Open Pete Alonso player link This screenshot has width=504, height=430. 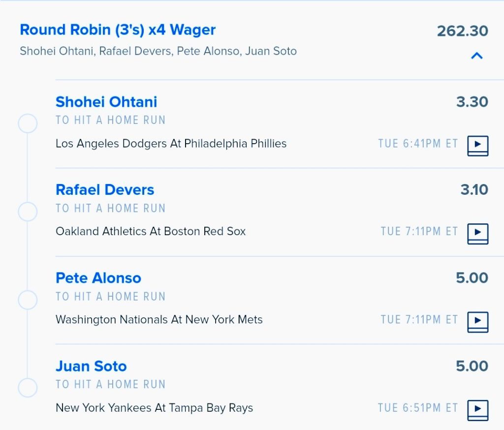(98, 278)
